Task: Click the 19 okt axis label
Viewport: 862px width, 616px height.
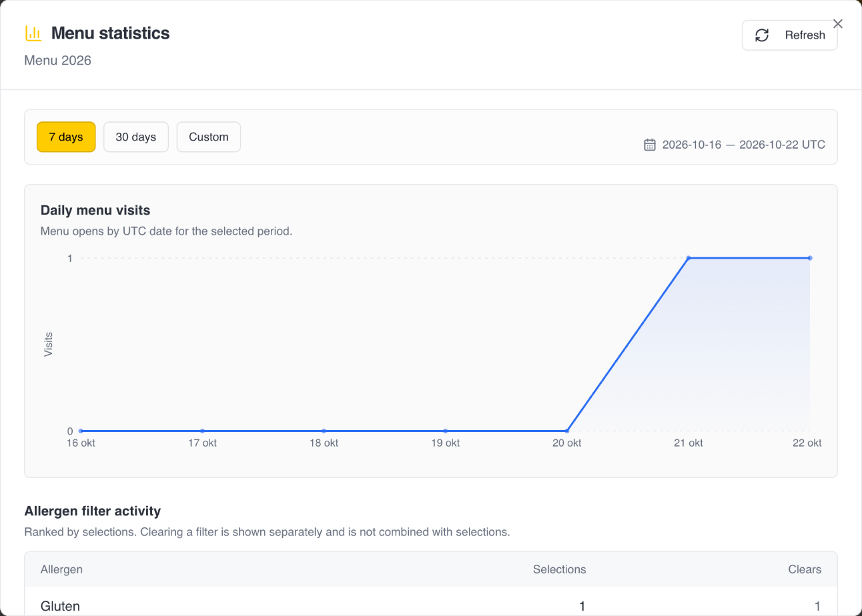Action: coord(445,443)
